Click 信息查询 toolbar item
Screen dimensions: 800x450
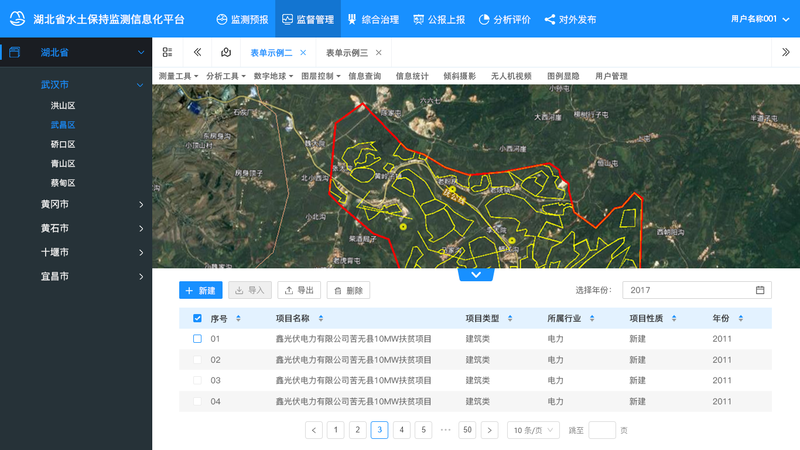[364, 76]
